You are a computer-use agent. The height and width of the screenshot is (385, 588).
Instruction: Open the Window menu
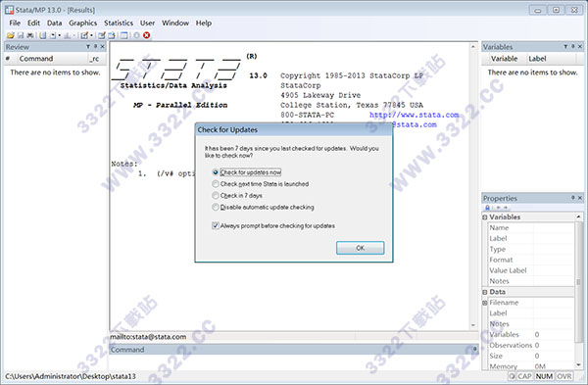click(x=175, y=23)
